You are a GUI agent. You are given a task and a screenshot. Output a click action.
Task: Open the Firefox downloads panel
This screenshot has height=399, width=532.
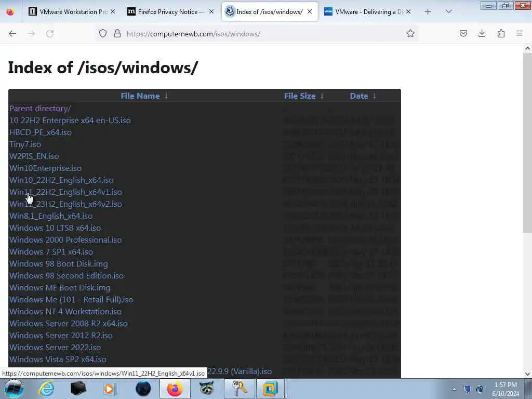482,33
